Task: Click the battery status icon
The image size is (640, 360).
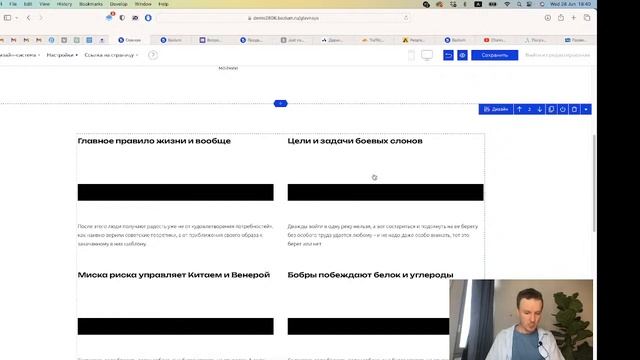Action: [x=493, y=4]
